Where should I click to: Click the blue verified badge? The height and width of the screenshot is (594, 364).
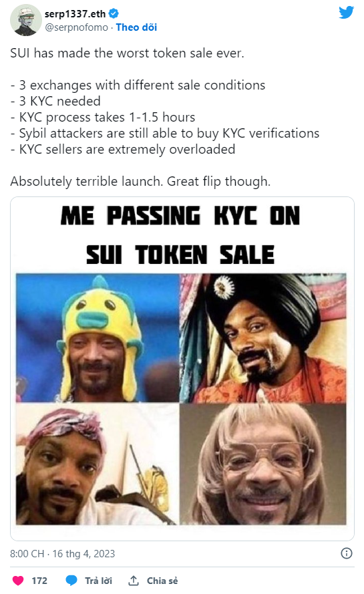tap(114, 13)
